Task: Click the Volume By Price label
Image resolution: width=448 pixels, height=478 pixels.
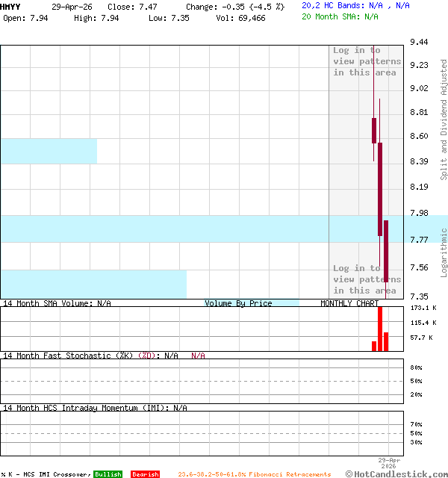Action: click(238, 303)
